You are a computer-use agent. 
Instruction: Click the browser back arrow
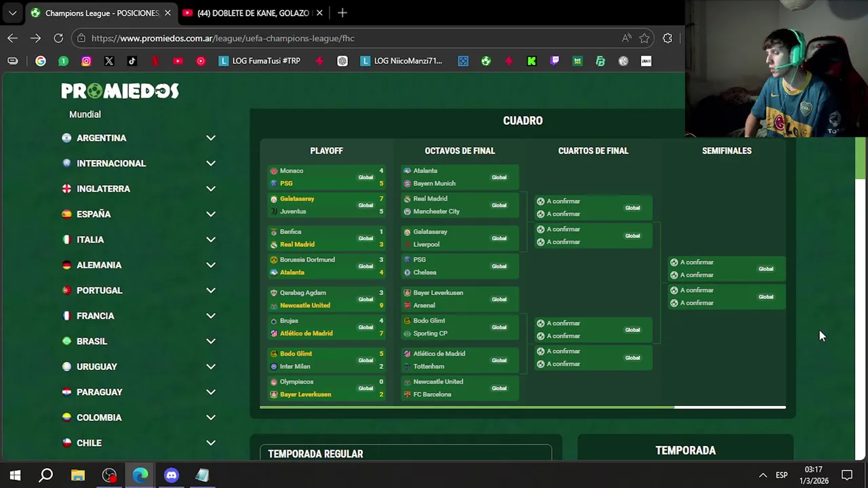click(x=13, y=38)
